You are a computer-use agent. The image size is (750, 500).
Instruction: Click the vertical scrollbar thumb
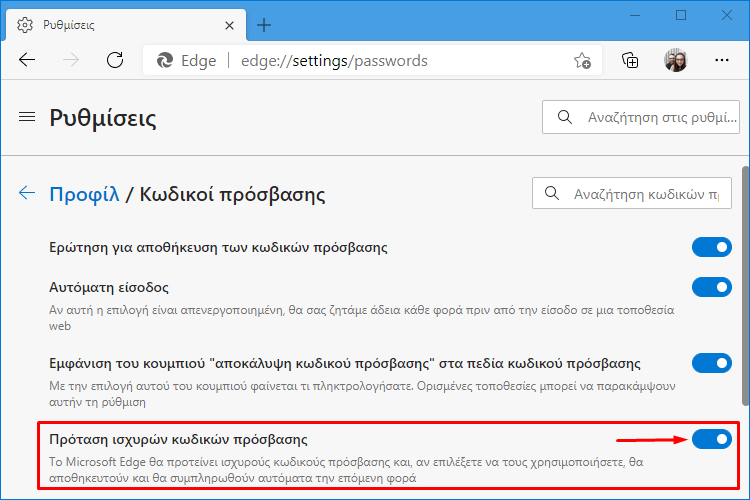pyautogui.click(x=745, y=286)
